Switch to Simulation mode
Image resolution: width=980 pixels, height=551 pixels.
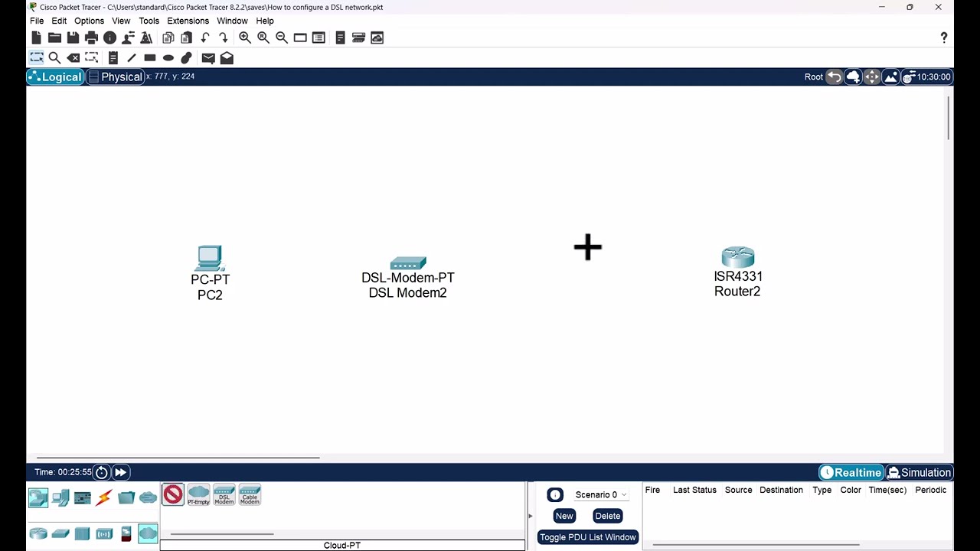pos(920,472)
